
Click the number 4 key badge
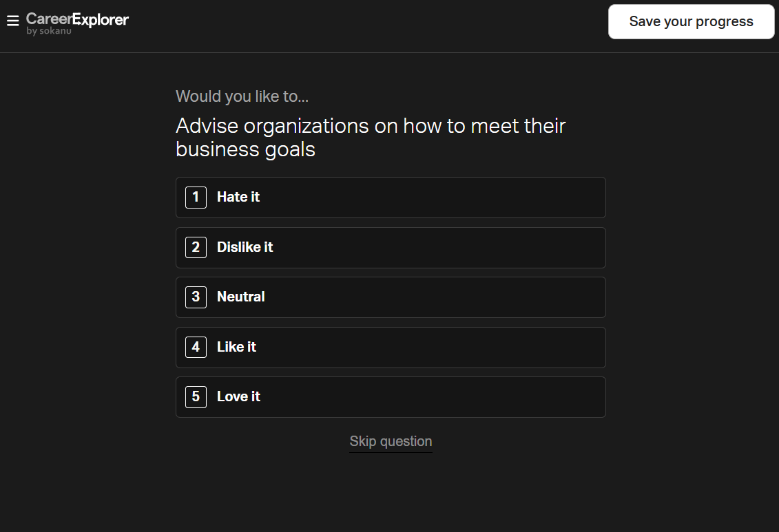click(x=196, y=347)
